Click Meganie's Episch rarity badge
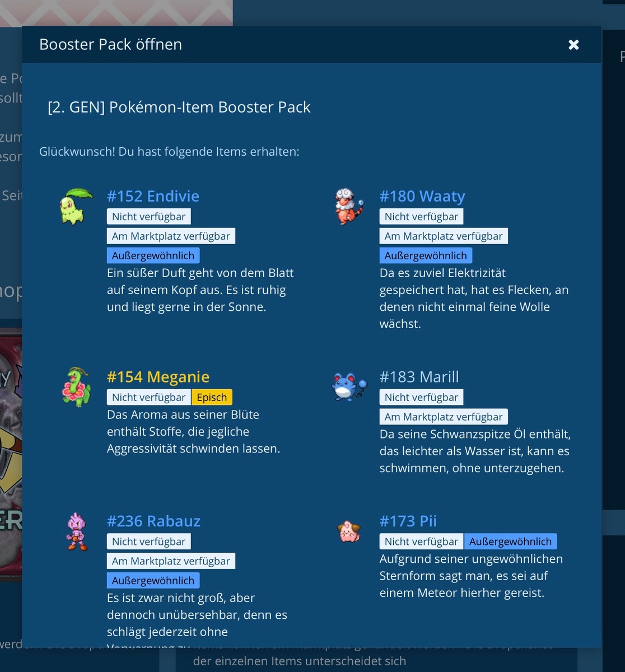 [x=212, y=398]
